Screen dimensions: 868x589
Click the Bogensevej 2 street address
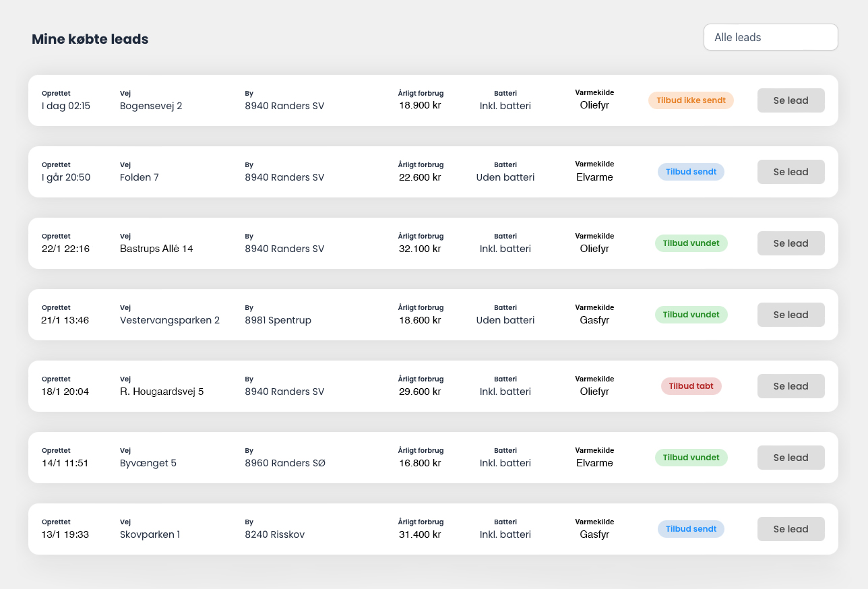[x=151, y=106]
